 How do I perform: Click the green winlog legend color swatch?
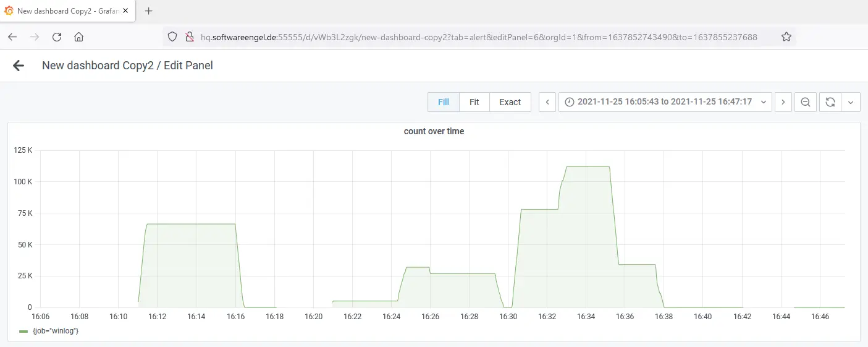[x=23, y=332]
